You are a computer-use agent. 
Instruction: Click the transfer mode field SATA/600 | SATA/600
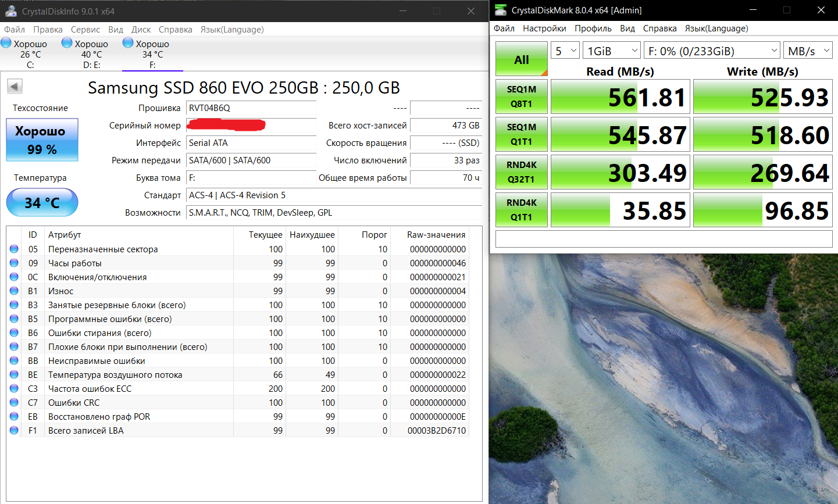(251, 160)
